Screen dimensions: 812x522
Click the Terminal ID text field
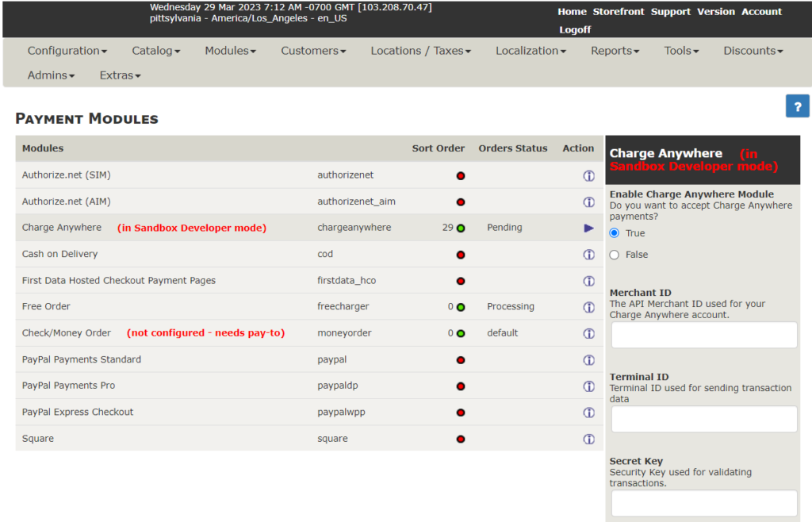click(x=704, y=419)
